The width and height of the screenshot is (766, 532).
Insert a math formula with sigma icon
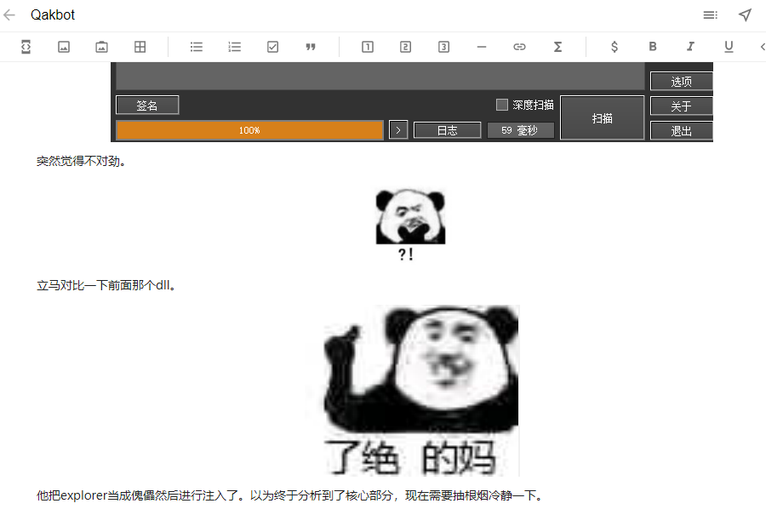pos(557,47)
